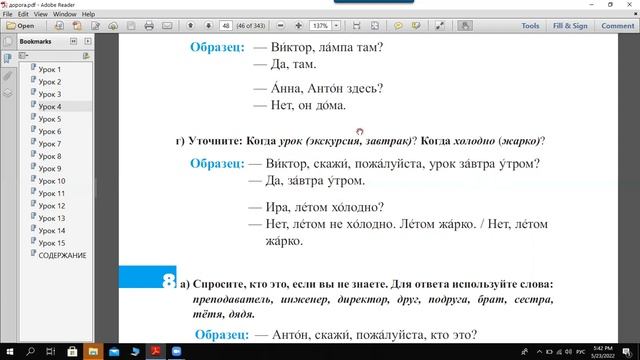Screen dimensions: 640x360
Task: Select bookmark Урок 3
Action: coord(50,94)
